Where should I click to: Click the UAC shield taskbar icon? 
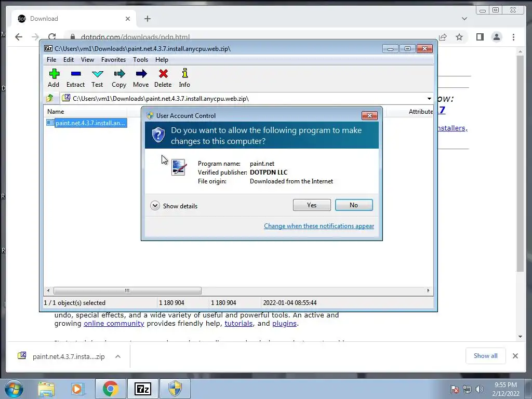pyautogui.click(x=175, y=389)
